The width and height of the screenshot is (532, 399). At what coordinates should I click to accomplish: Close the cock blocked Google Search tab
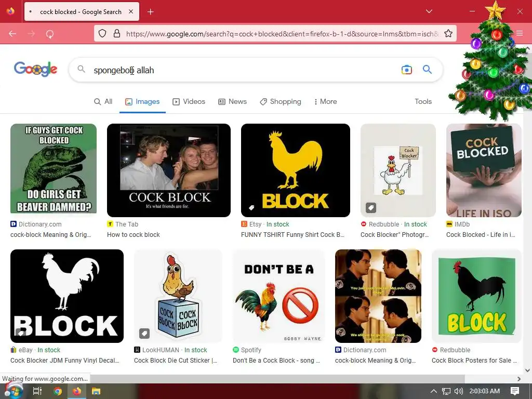pyautogui.click(x=130, y=11)
